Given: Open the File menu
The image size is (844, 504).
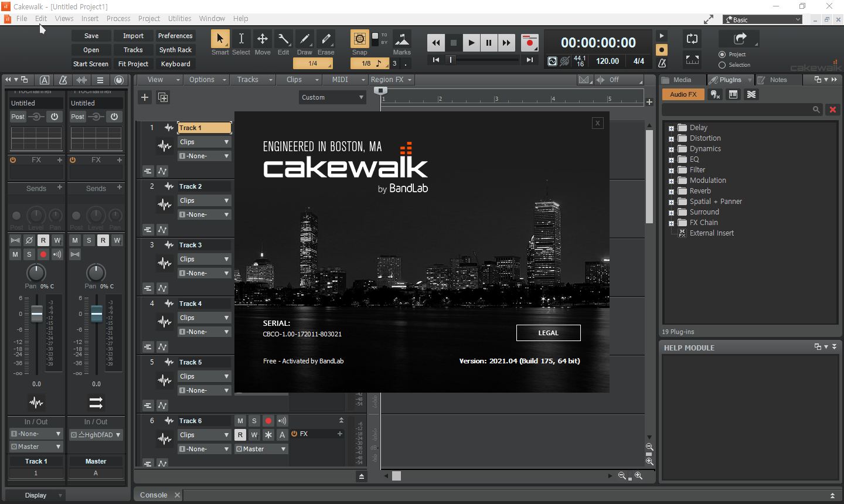Looking at the screenshot, I should coord(22,18).
